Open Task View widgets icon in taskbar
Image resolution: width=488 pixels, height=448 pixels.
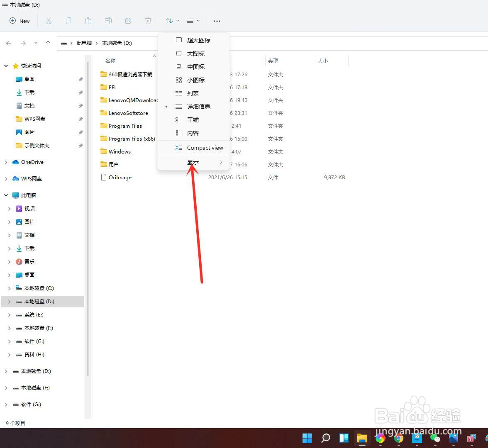click(344, 438)
